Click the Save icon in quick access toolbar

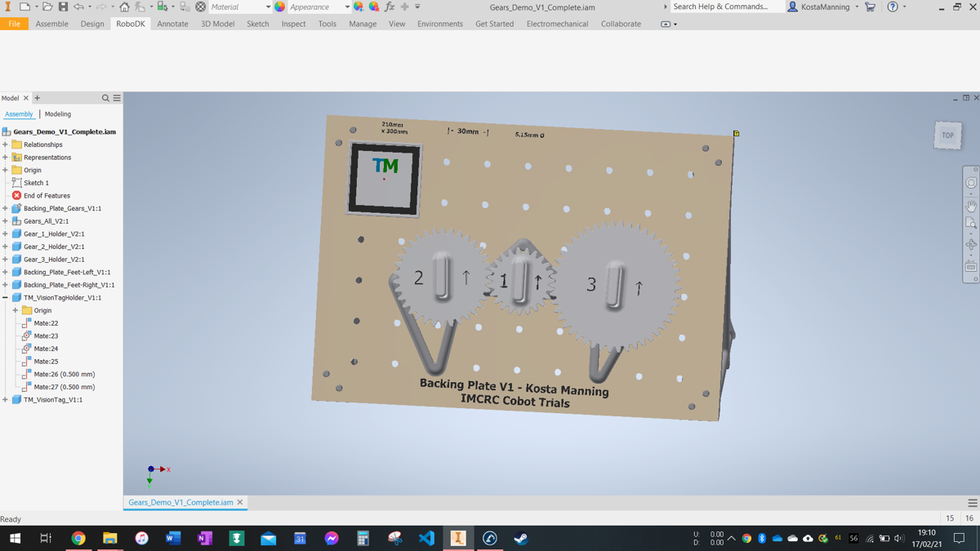click(x=63, y=7)
